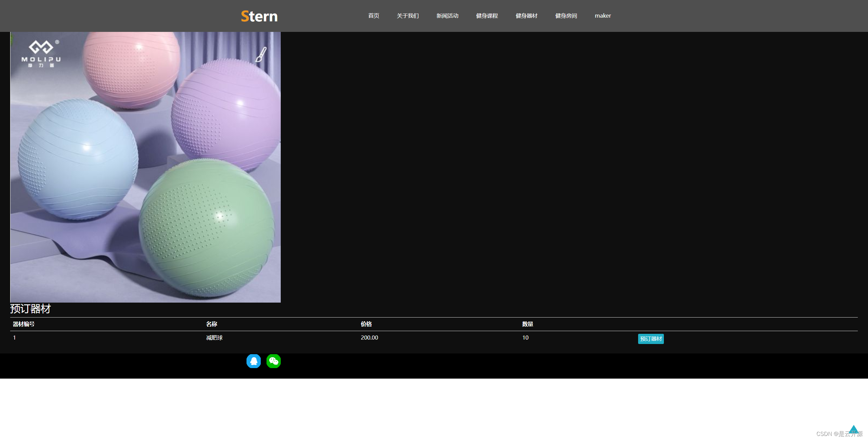Select the 减肥球 name cell
The height and width of the screenshot is (440, 868).
tap(214, 338)
